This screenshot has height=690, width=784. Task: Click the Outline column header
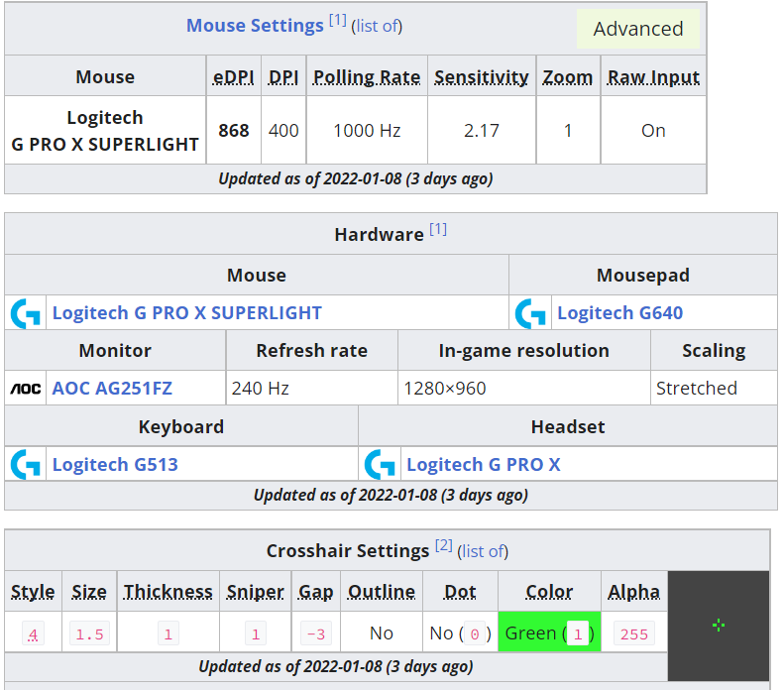pos(382,592)
